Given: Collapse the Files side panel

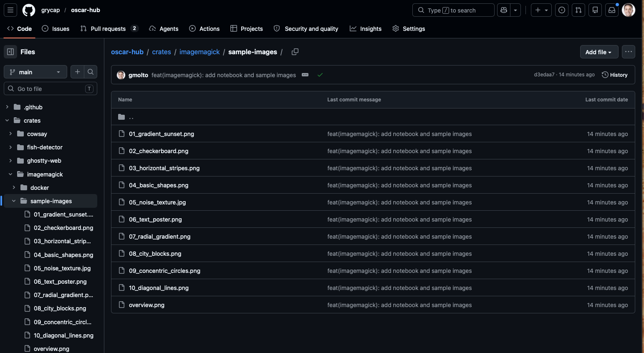Looking at the screenshot, I should coord(10,52).
